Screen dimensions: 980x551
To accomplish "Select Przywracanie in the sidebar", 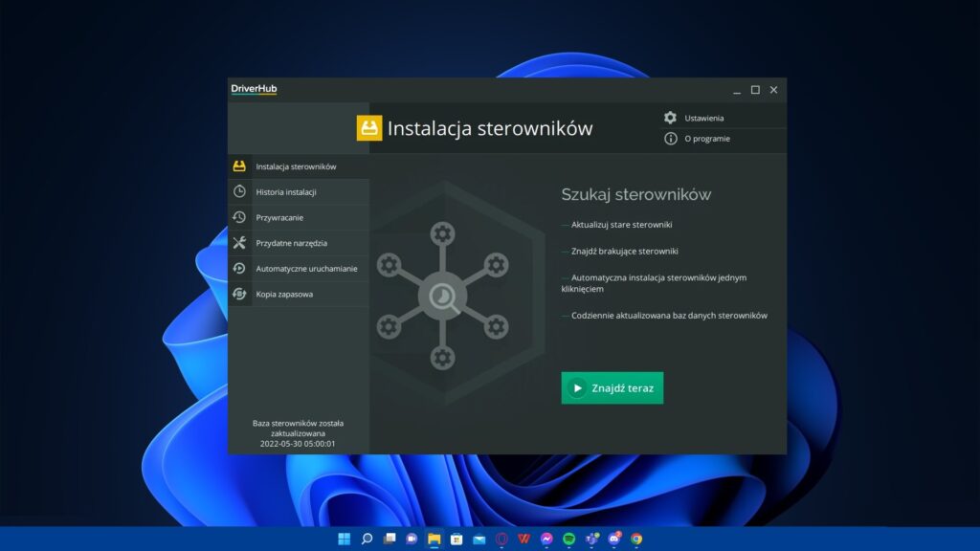I will 299,217.
